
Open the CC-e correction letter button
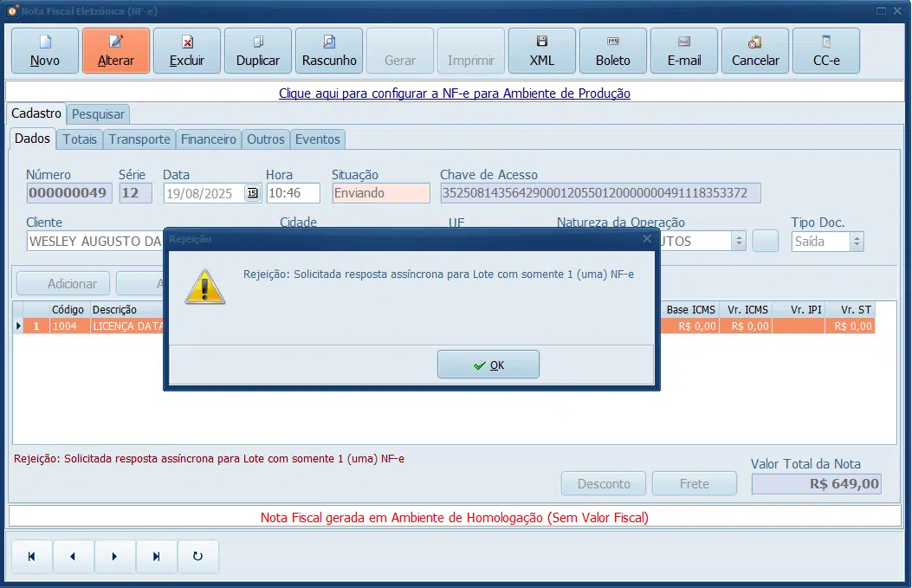tap(826, 50)
